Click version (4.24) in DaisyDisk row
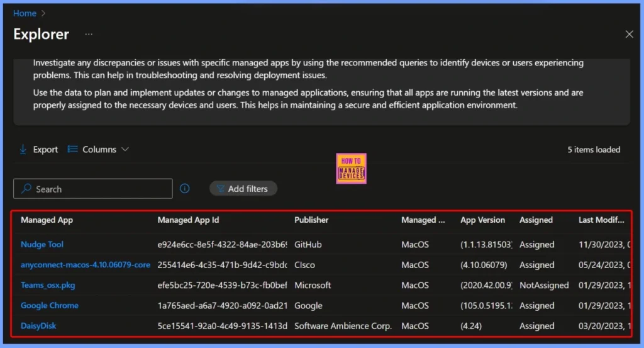This screenshot has height=348, width=644. (x=471, y=326)
